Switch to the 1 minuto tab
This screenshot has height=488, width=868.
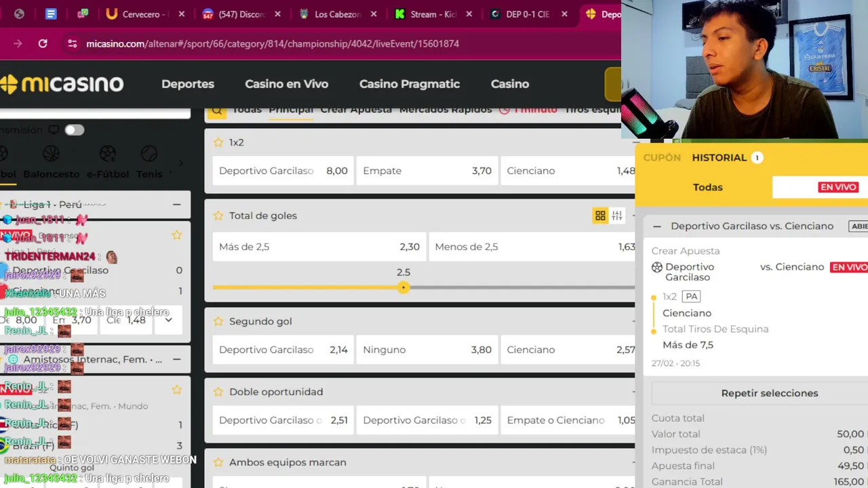coord(528,110)
